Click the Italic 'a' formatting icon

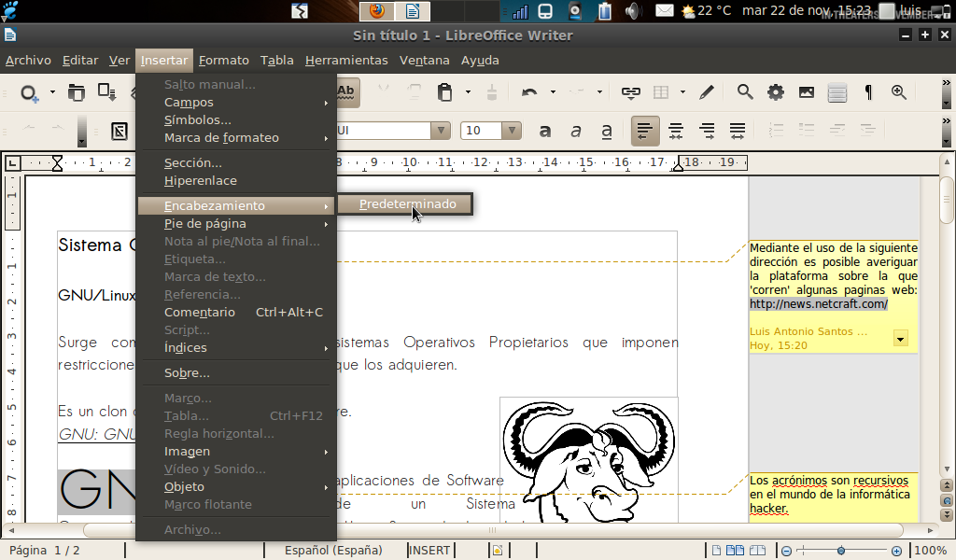click(575, 131)
